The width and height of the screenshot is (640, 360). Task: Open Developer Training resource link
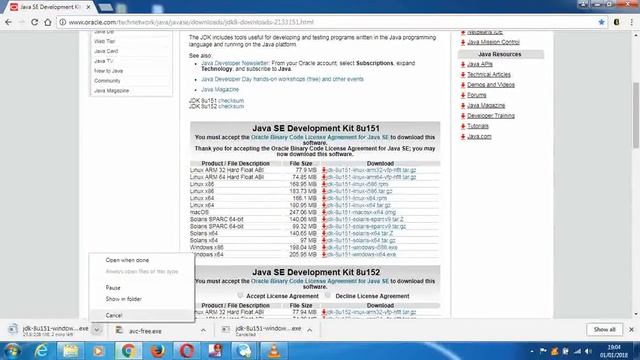(x=491, y=116)
